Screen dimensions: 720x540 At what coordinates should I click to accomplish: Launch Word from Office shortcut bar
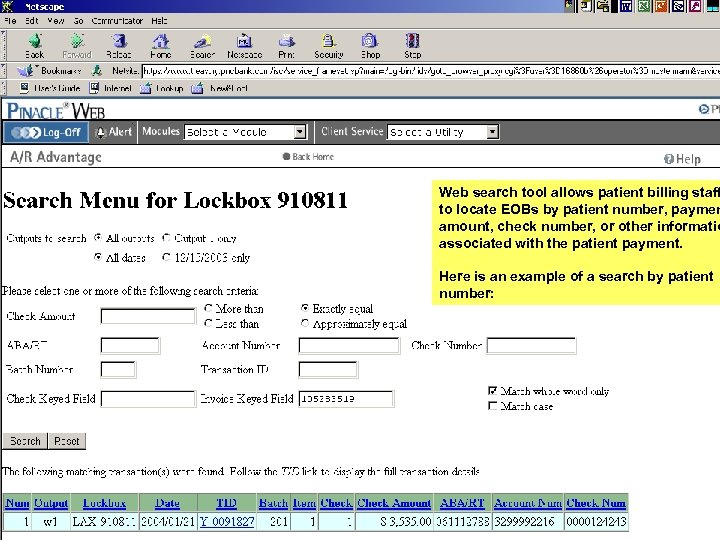tap(626, 6)
